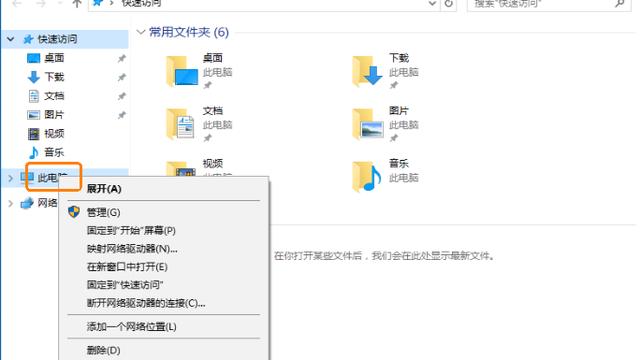640x360 pixels.
Task: Choose 添加一个网络位置(L) menu entry
Action: (x=164, y=327)
